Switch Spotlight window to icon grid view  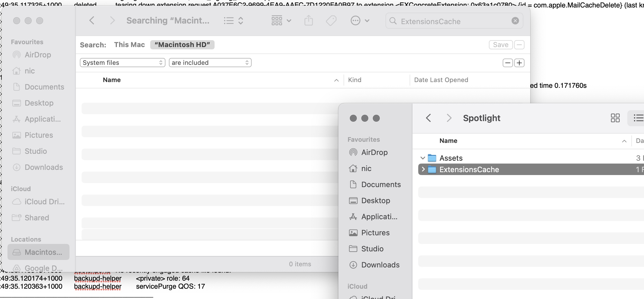coord(615,118)
